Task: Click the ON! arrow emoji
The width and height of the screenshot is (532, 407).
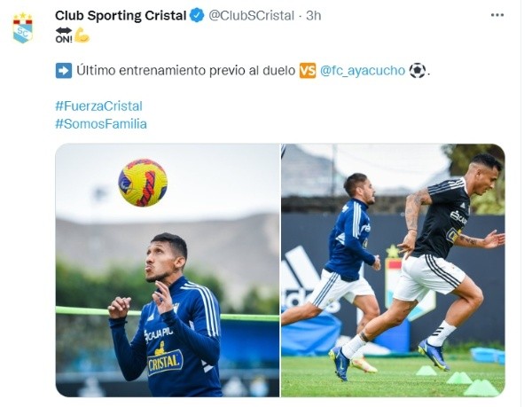Action: click(x=64, y=35)
